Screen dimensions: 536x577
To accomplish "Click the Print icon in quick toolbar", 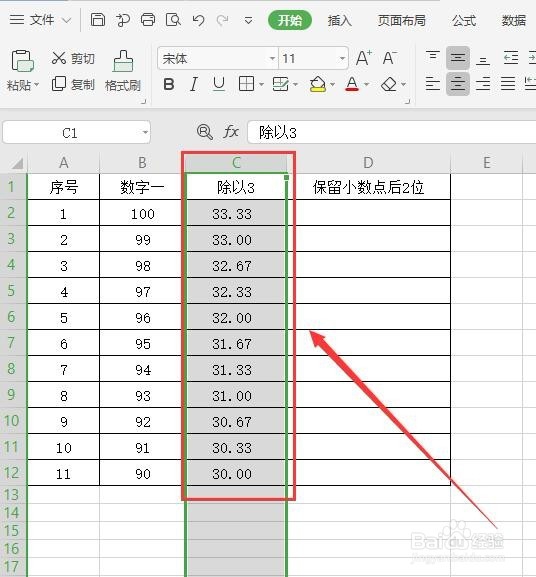I will point(148,20).
